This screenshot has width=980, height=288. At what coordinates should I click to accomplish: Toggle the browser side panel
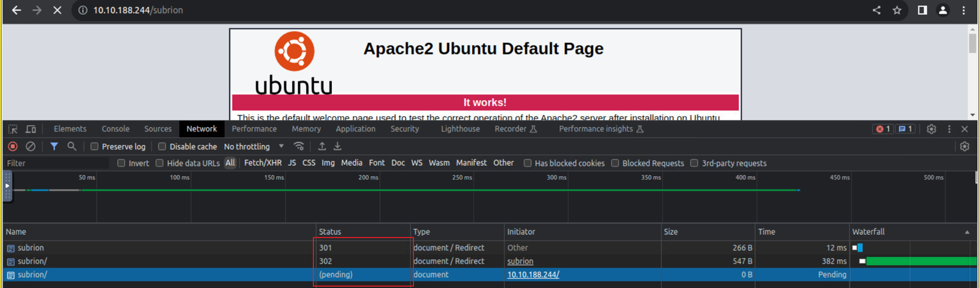coord(922,10)
